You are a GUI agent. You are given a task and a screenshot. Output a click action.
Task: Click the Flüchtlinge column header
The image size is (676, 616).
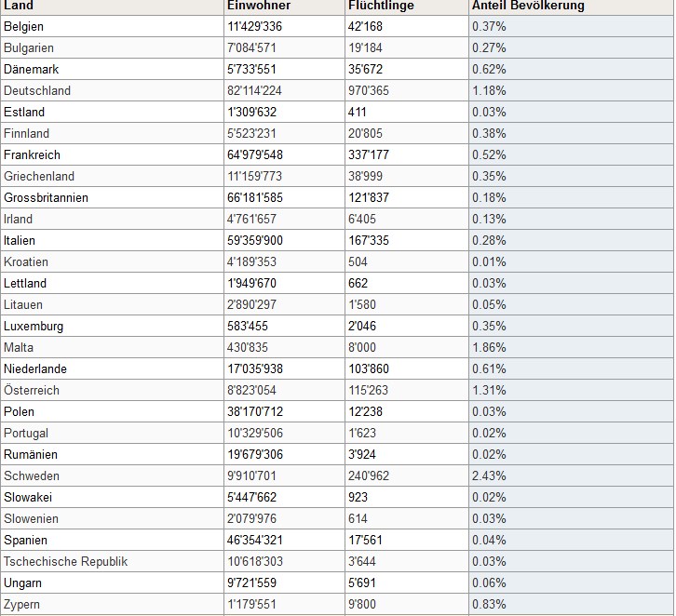pyautogui.click(x=381, y=6)
